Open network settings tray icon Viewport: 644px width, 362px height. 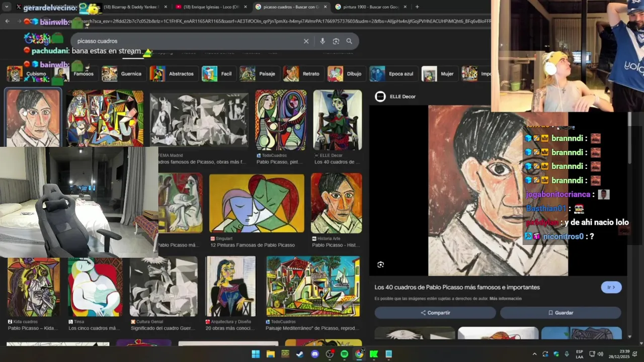click(592, 354)
